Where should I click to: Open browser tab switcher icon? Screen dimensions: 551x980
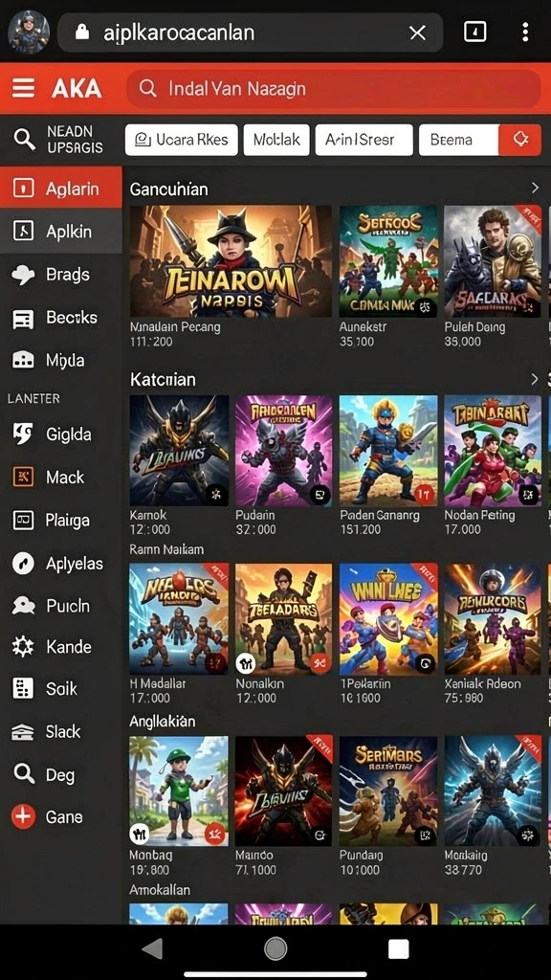pyautogui.click(x=475, y=32)
